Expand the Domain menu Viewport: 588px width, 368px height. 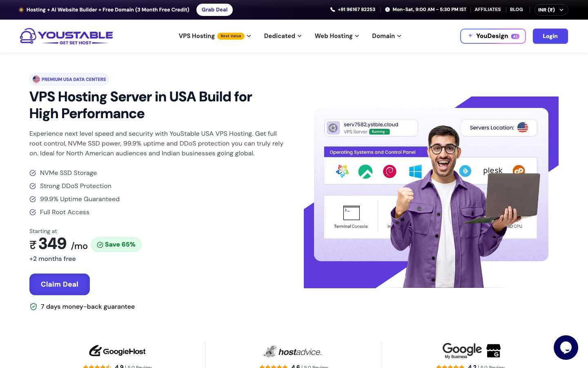point(387,36)
